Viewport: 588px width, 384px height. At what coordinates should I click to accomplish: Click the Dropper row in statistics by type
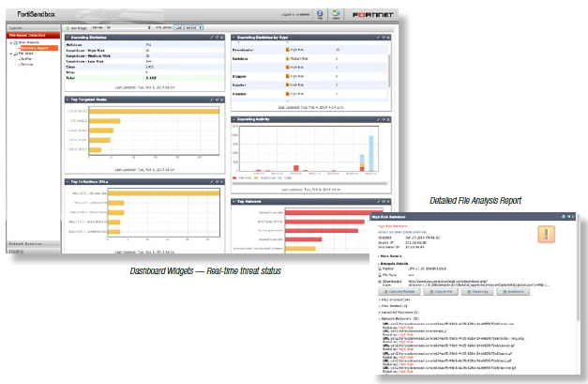[309, 76]
